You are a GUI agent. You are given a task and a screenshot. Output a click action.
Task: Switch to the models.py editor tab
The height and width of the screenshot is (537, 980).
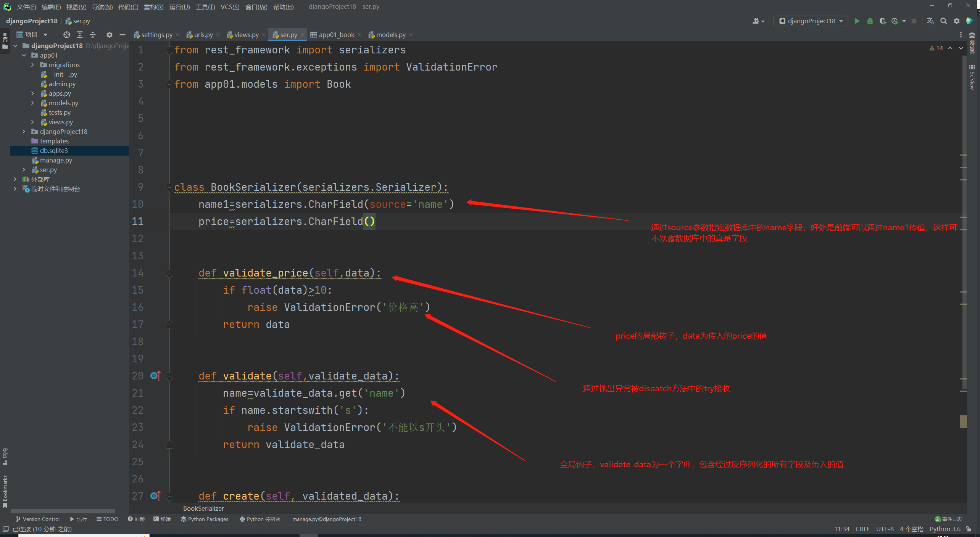(390, 35)
